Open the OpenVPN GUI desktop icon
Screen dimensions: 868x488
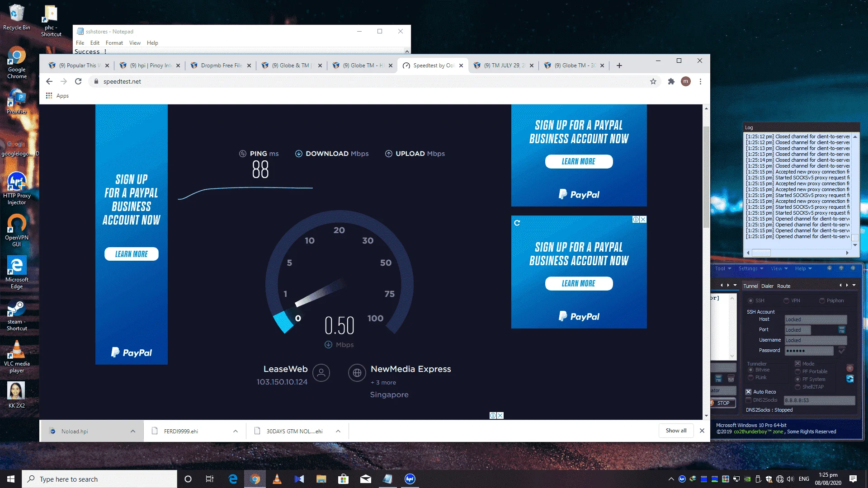pos(17,230)
